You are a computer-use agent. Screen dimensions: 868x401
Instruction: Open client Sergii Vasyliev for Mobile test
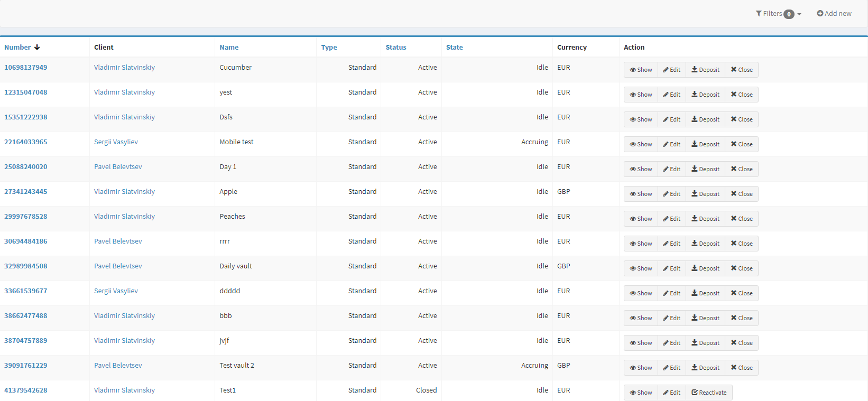pos(116,142)
